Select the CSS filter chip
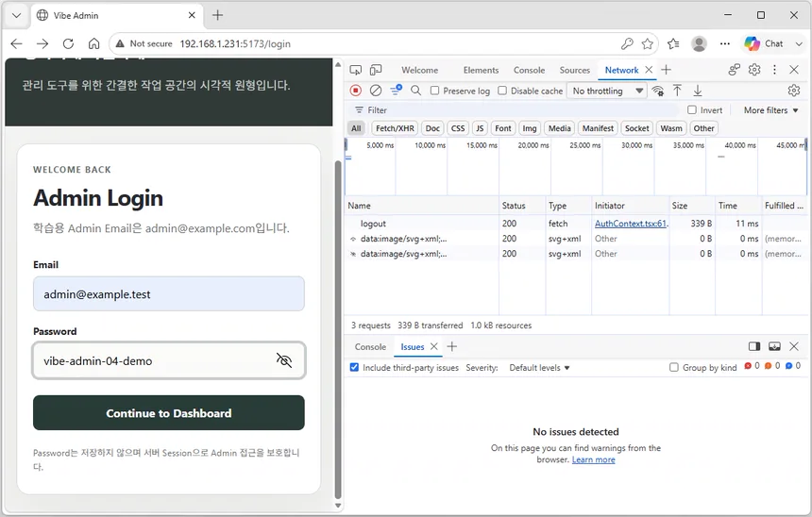This screenshot has width=812, height=517. pos(458,128)
